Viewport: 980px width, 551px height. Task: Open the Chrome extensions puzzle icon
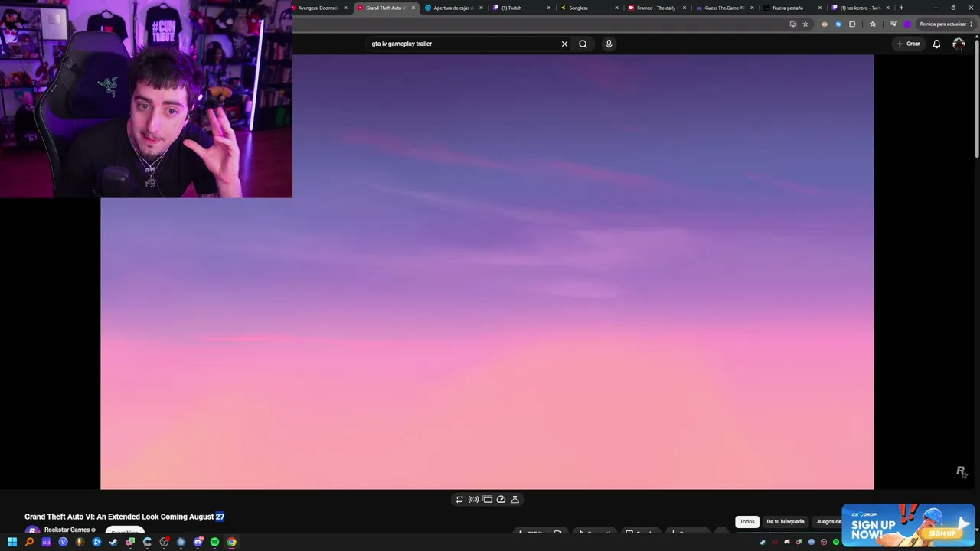pos(852,24)
